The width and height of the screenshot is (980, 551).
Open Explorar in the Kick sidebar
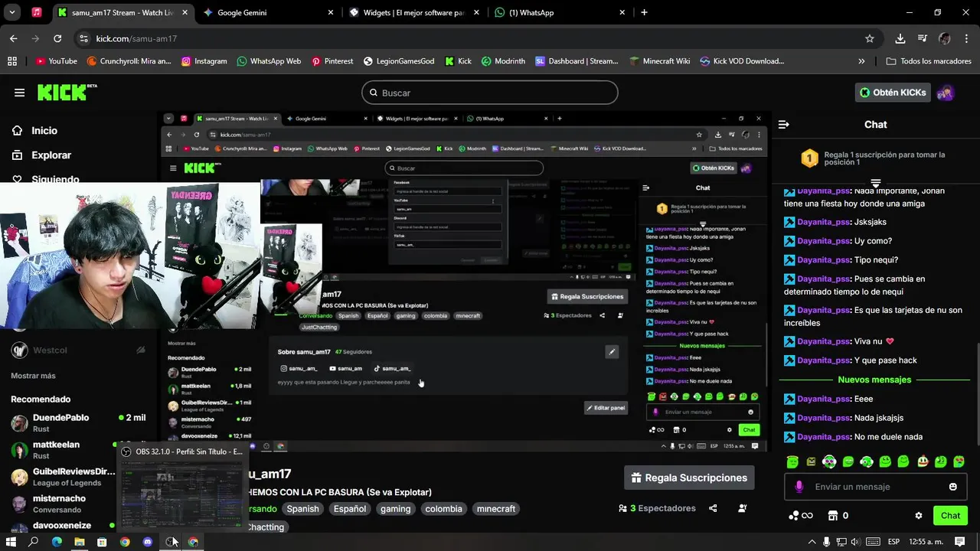[x=41, y=155]
